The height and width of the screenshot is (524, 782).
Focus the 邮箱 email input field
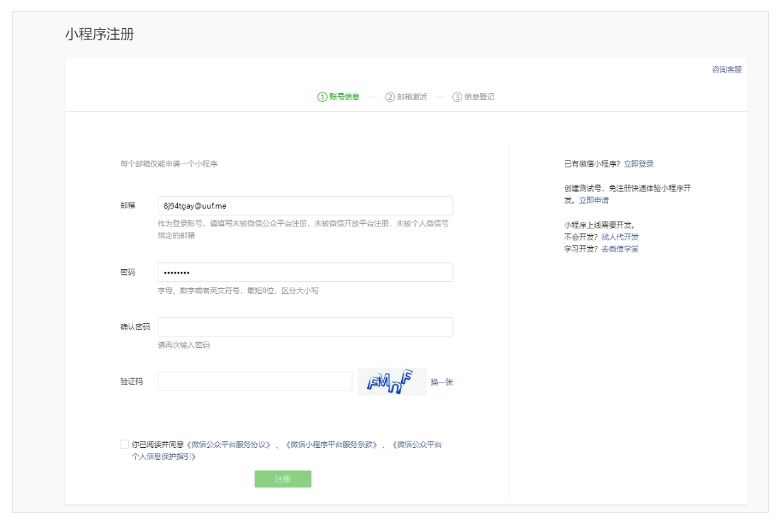click(x=305, y=206)
